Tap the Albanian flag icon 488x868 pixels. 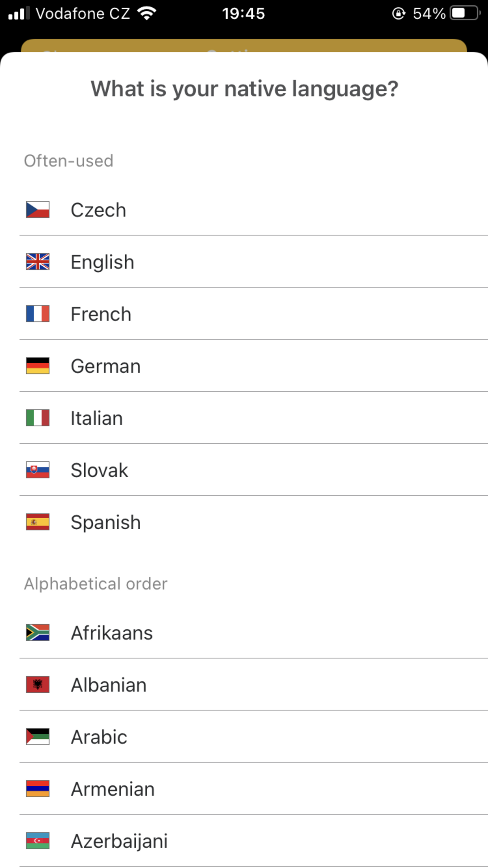(x=37, y=685)
